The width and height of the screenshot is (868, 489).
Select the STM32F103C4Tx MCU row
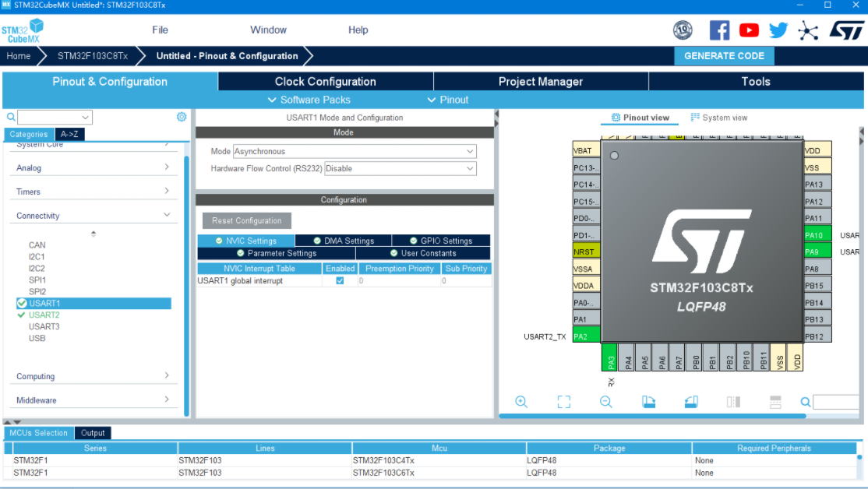pos(432,460)
